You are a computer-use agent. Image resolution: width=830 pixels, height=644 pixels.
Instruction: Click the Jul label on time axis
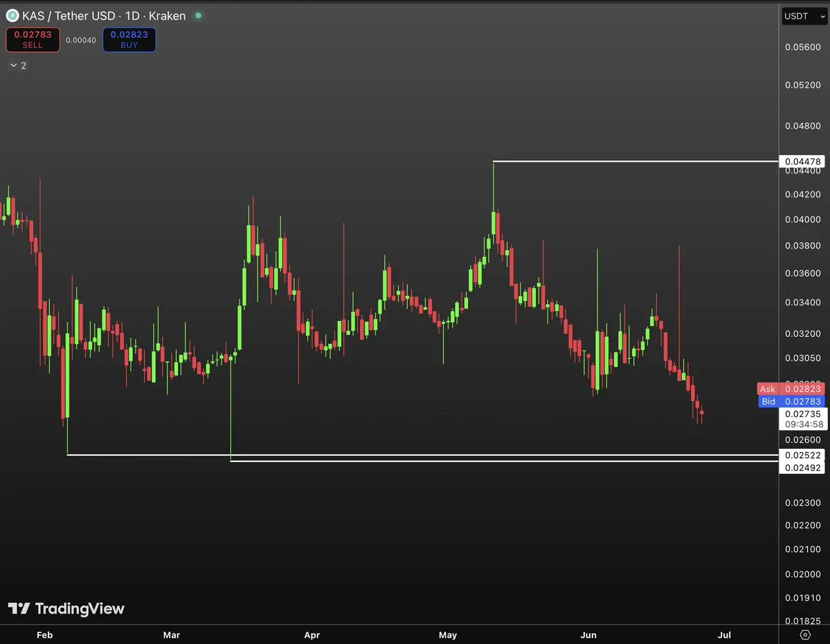click(x=724, y=635)
